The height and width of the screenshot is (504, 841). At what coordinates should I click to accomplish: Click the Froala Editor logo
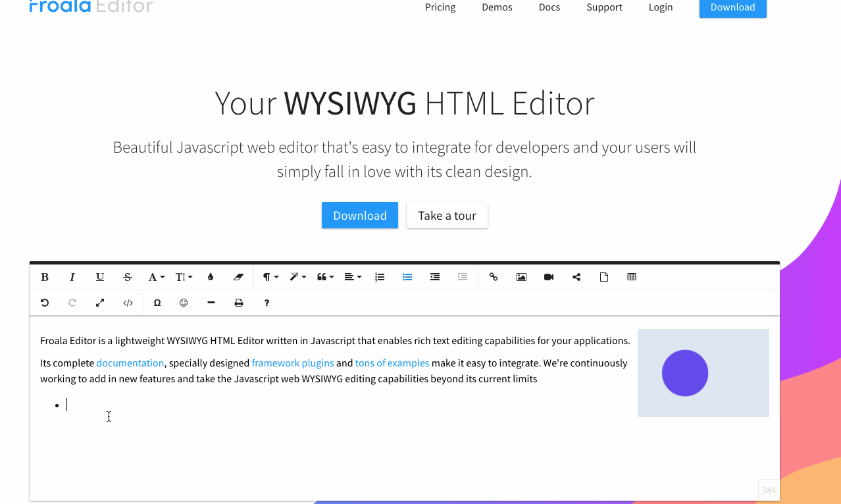(x=91, y=7)
